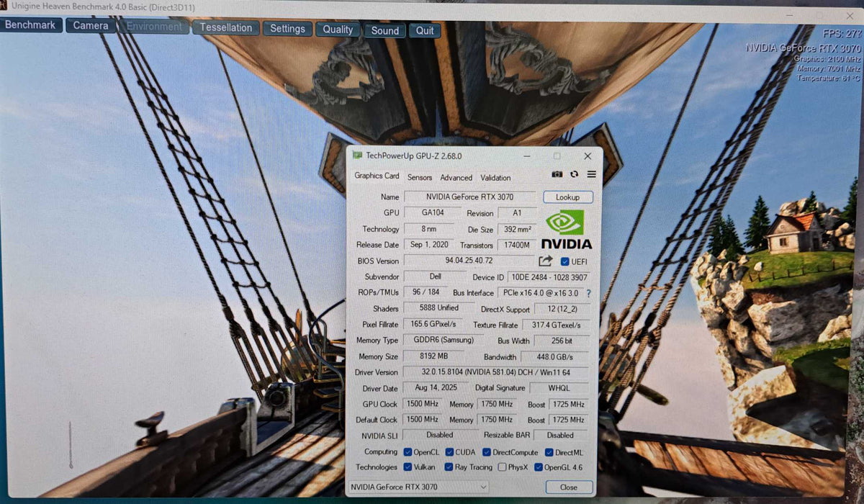Click Bus Interface value PCIe x16 4.0
This screenshot has width=864, height=504.
(539, 293)
